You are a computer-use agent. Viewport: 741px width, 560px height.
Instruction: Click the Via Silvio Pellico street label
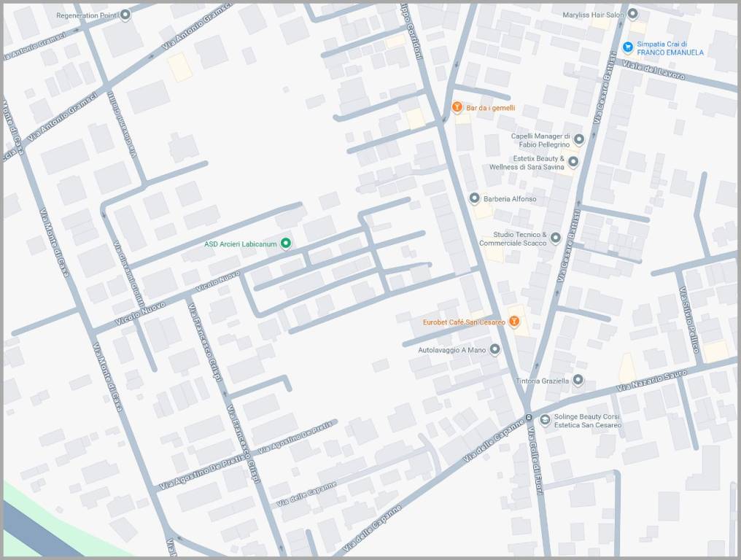click(x=689, y=319)
